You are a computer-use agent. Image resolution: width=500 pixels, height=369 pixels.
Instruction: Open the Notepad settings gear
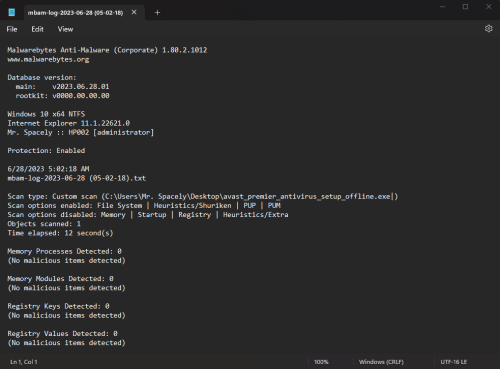[x=488, y=29]
